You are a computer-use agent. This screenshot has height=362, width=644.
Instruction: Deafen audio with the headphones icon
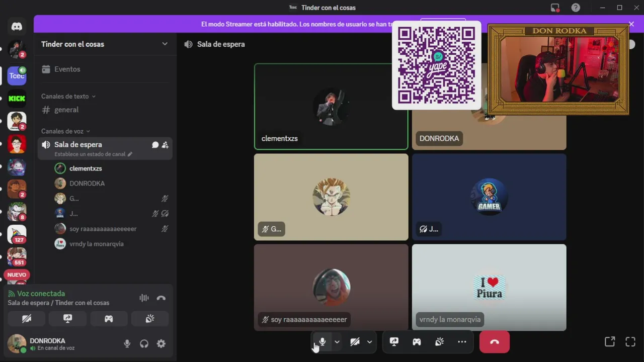coord(144,344)
